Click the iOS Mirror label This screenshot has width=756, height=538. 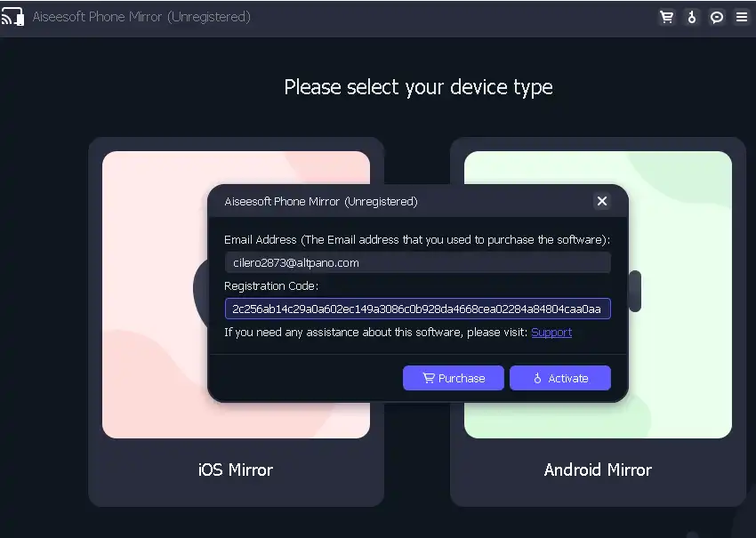point(236,470)
